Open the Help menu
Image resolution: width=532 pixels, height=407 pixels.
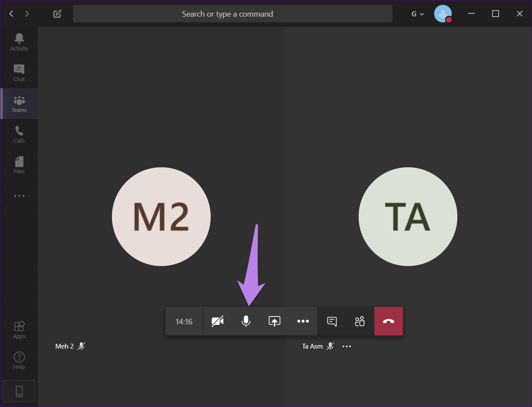(19, 360)
